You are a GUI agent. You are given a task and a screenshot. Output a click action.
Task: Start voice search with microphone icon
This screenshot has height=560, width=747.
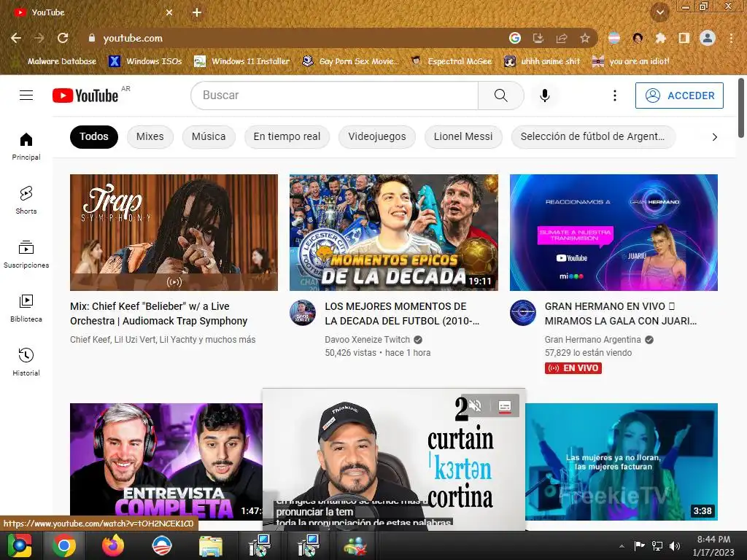pos(544,96)
